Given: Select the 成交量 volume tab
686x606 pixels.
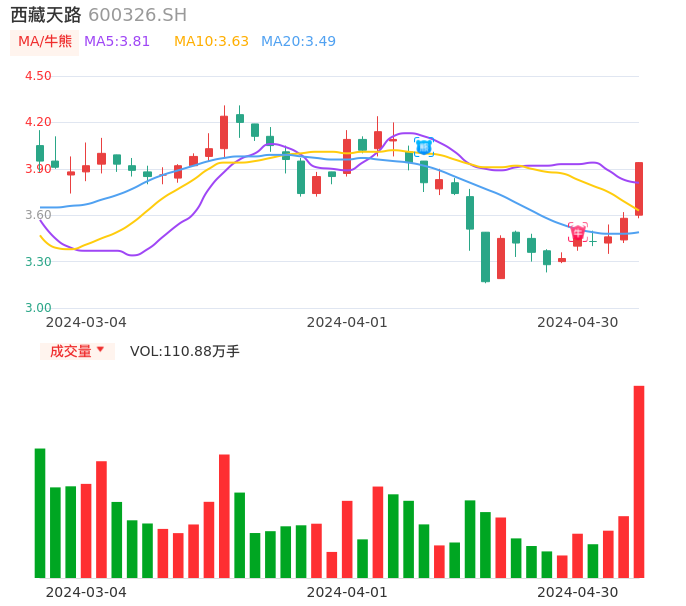Looking at the screenshot, I should [x=70, y=351].
